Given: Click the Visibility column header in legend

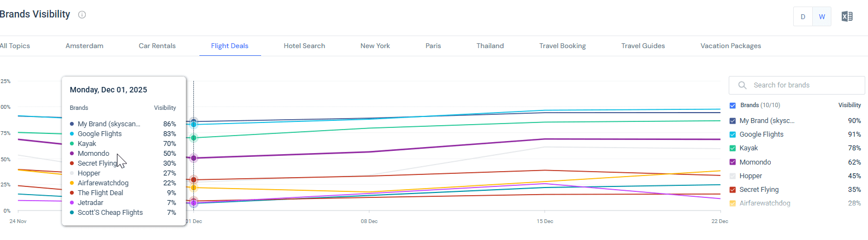Looking at the screenshot, I should coord(849,105).
